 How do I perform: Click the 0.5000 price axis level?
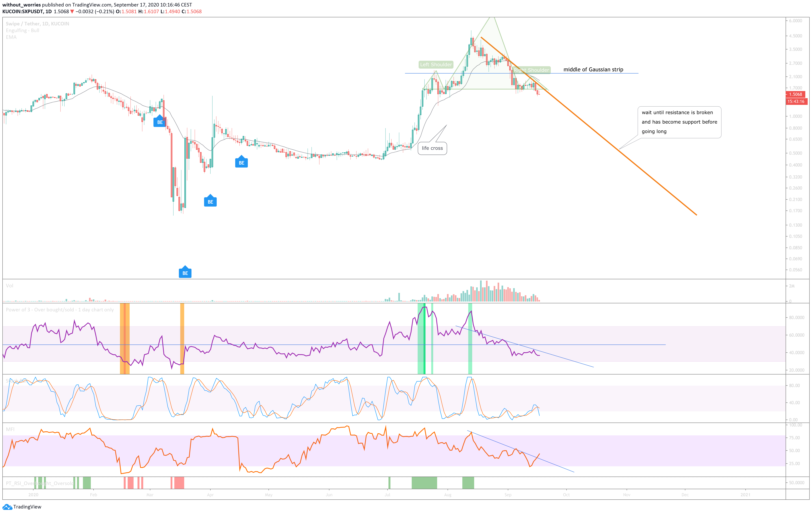click(x=795, y=153)
